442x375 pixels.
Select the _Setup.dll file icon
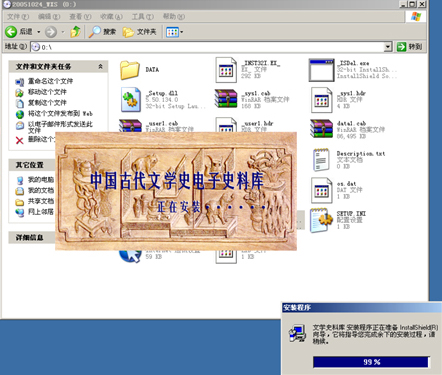pyautogui.click(x=131, y=100)
